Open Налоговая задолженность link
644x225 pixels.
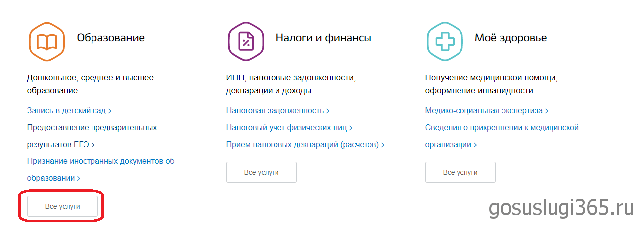(x=277, y=111)
